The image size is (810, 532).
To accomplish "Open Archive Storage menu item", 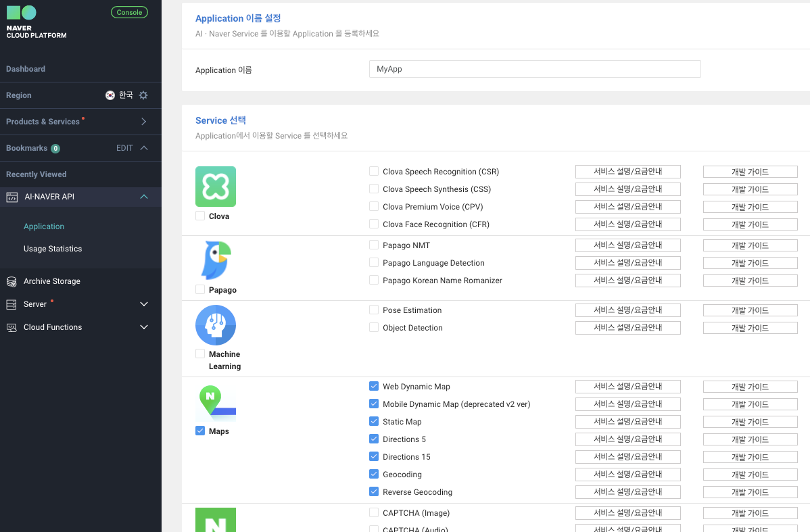I will click(x=51, y=281).
